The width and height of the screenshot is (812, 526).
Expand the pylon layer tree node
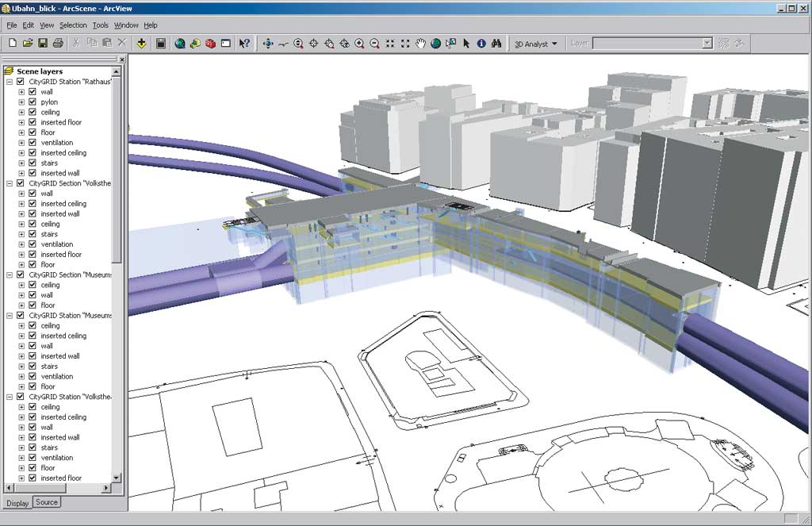(x=21, y=102)
